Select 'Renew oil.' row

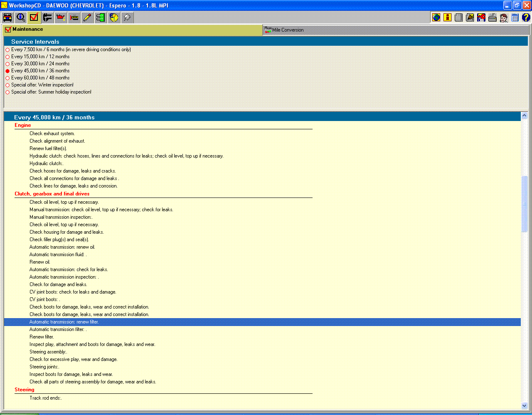(x=262, y=262)
